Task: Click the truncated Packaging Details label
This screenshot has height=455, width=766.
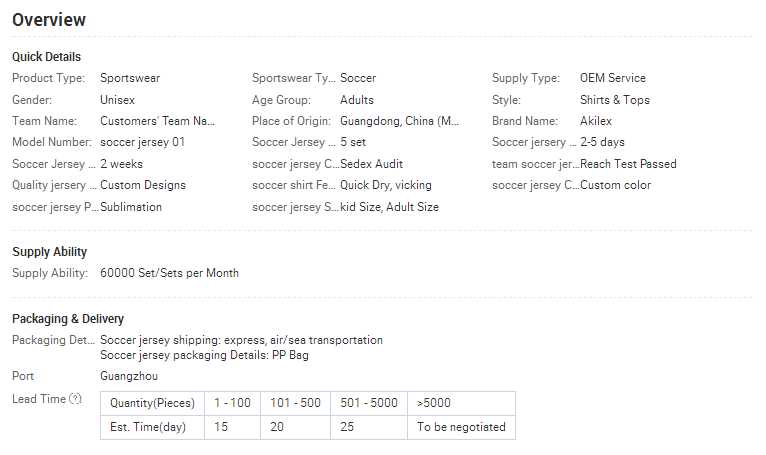Action: pyautogui.click(x=53, y=340)
